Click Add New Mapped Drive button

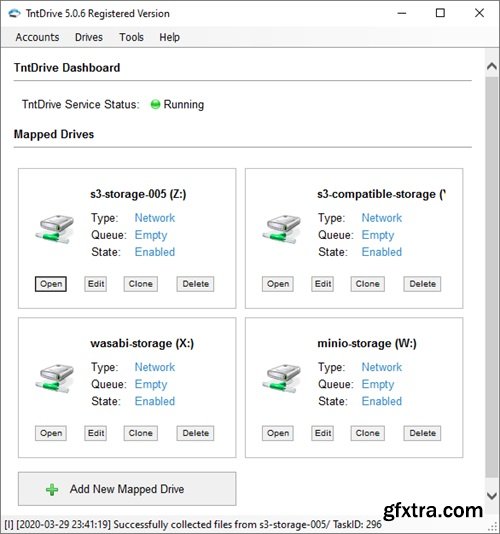click(x=127, y=489)
